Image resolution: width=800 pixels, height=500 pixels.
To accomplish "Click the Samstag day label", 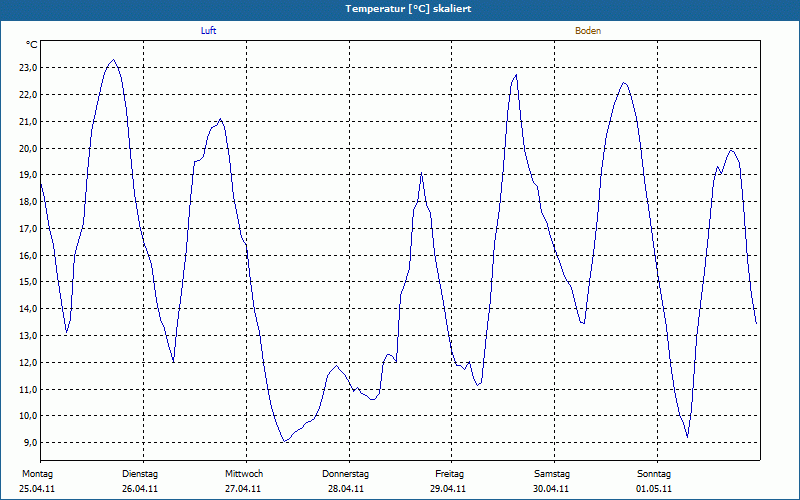I will coord(552,474).
